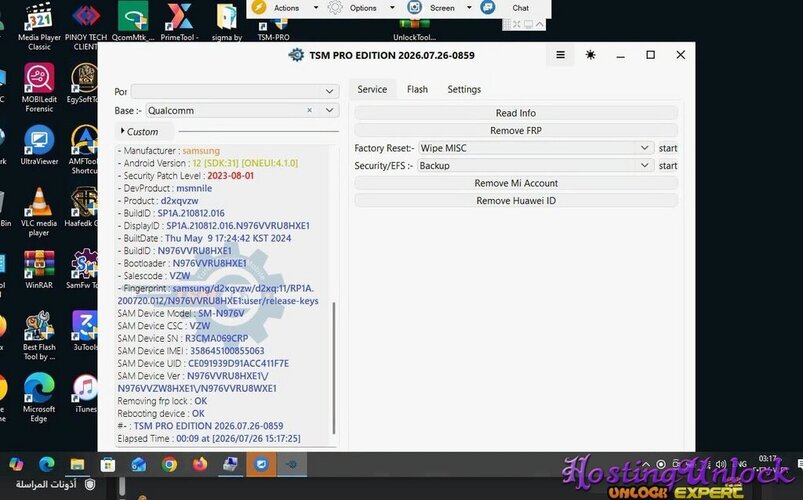Click the Screen capture icon
This screenshot has width=803, height=500.
(x=414, y=7)
